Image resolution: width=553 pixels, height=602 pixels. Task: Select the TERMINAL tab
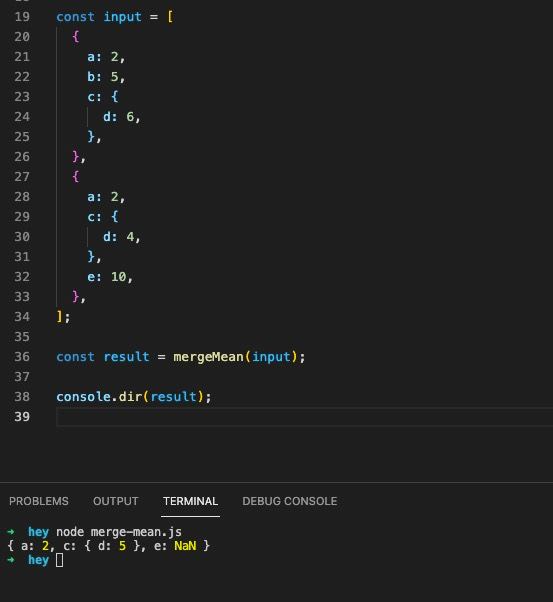click(x=190, y=501)
